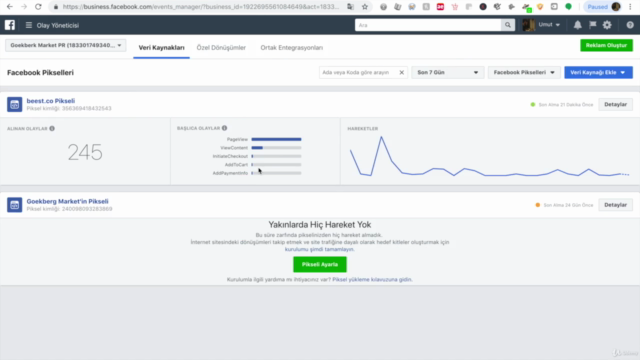Open the Facebook Pikselleri filter dropdown
Viewport: 640px width, 360px height.
[524, 73]
